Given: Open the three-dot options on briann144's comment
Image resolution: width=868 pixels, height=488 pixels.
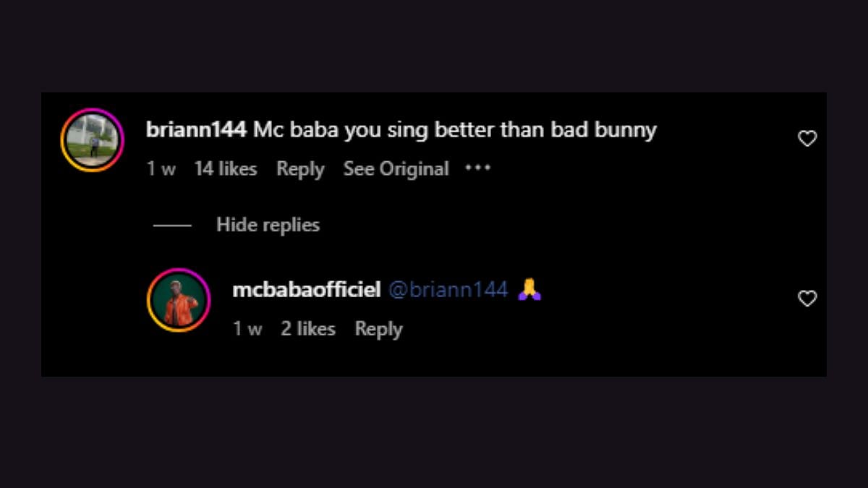Looking at the screenshot, I should click(x=477, y=168).
